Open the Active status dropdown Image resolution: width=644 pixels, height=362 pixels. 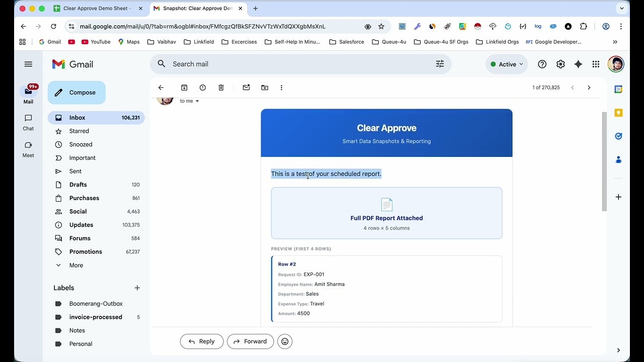tap(507, 64)
